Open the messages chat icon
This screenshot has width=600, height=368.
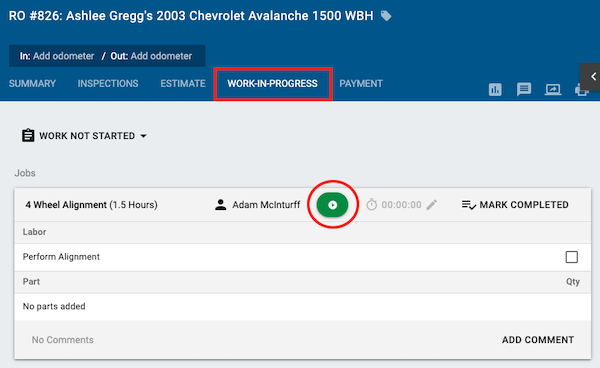524,90
